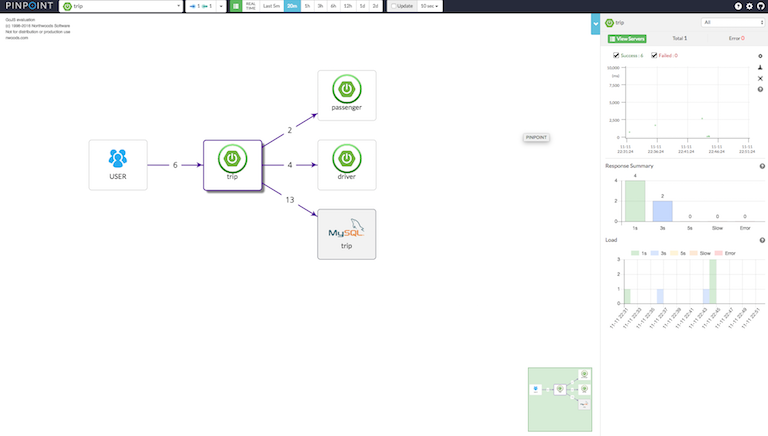Select the 1h time range tab
768x436 pixels.
[x=307, y=6]
